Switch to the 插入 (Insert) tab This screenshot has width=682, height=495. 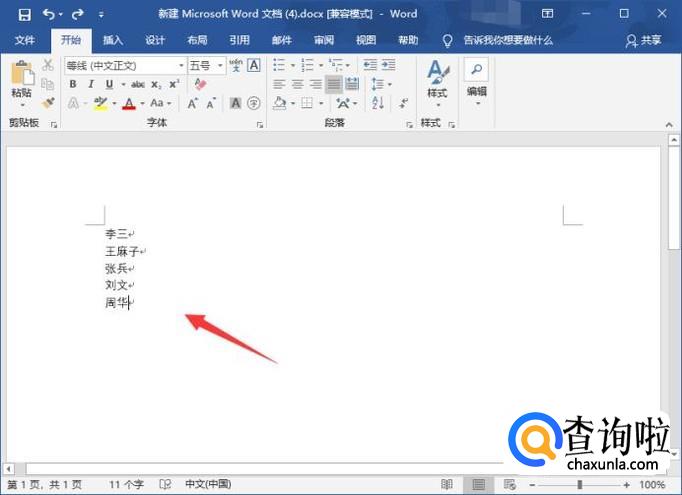(x=113, y=40)
